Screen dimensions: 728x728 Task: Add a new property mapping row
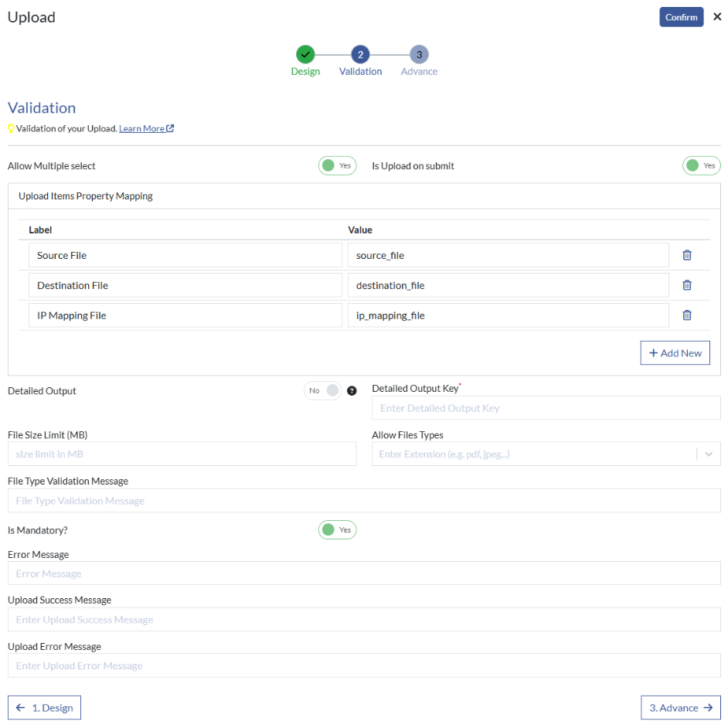pyautogui.click(x=675, y=352)
